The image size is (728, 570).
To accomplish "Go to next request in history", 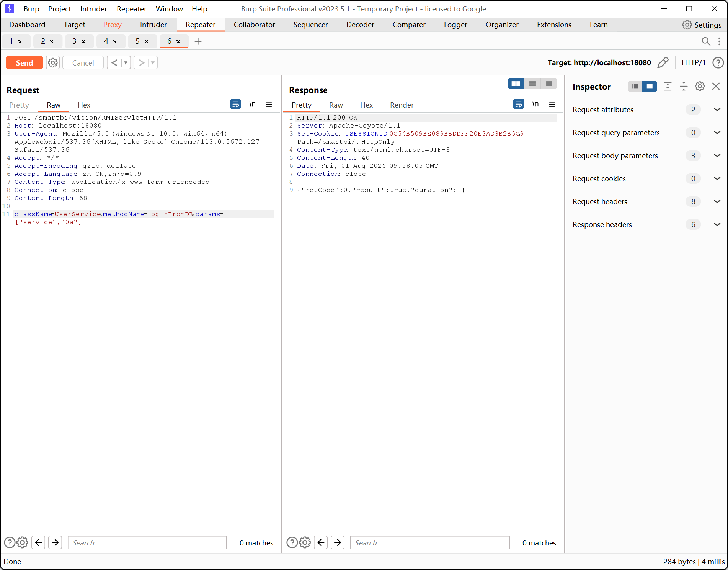I will [142, 62].
